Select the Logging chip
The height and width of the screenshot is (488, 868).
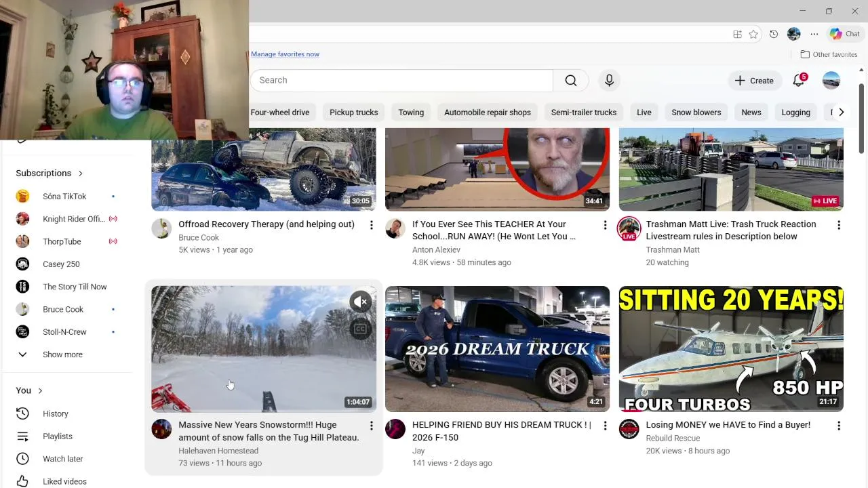pos(796,113)
